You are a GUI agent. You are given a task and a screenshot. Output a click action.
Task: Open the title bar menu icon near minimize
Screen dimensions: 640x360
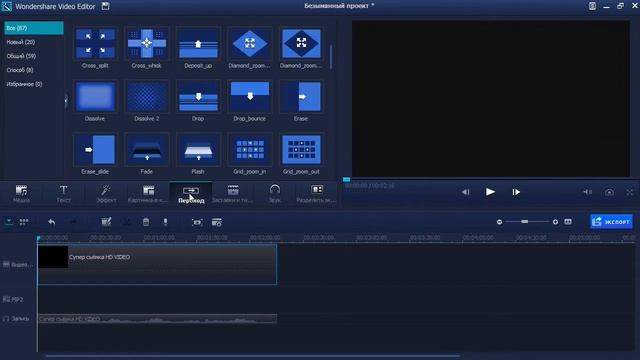point(592,6)
